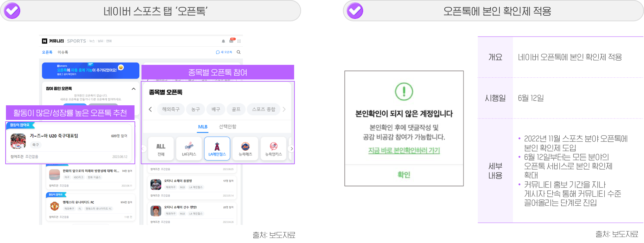Select the 뉴욕양키스 team icon
This screenshot has width=644, height=243.
tap(274, 149)
